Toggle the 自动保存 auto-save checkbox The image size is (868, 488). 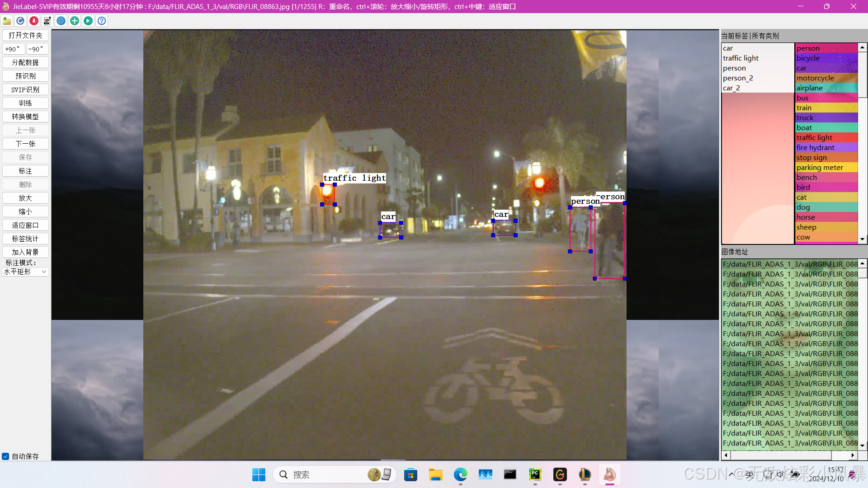coord(5,456)
